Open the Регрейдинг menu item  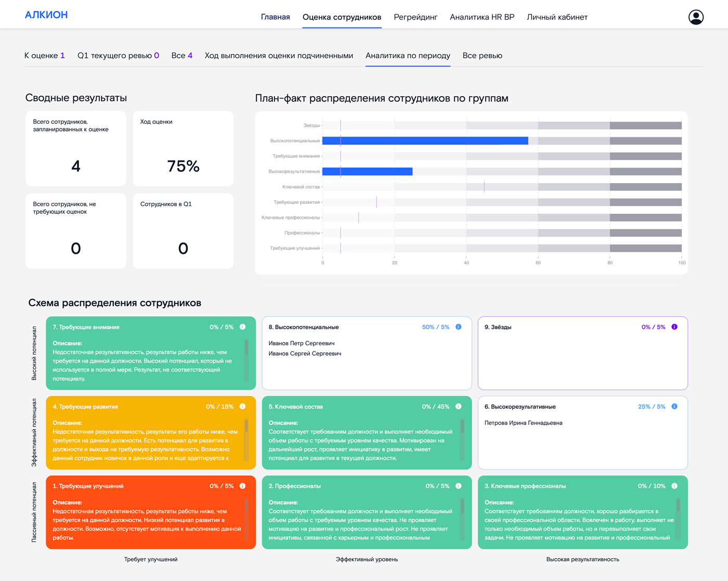(415, 17)
